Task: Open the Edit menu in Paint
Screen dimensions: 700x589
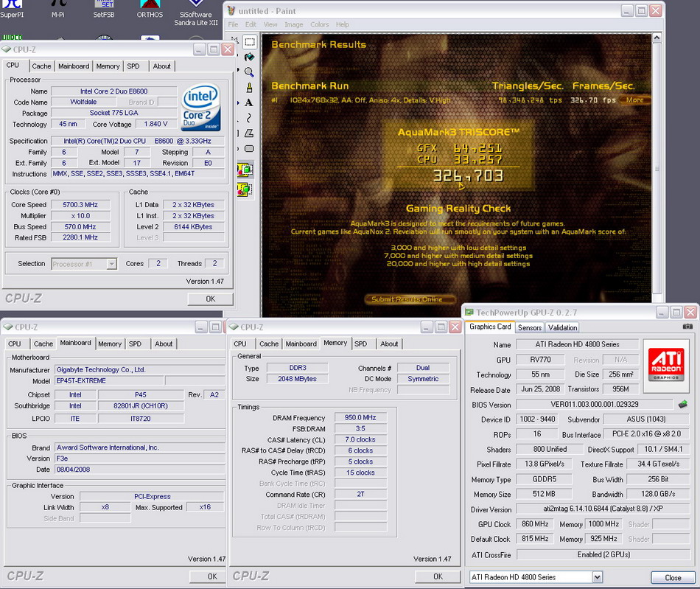Action: tap(251, 24)
